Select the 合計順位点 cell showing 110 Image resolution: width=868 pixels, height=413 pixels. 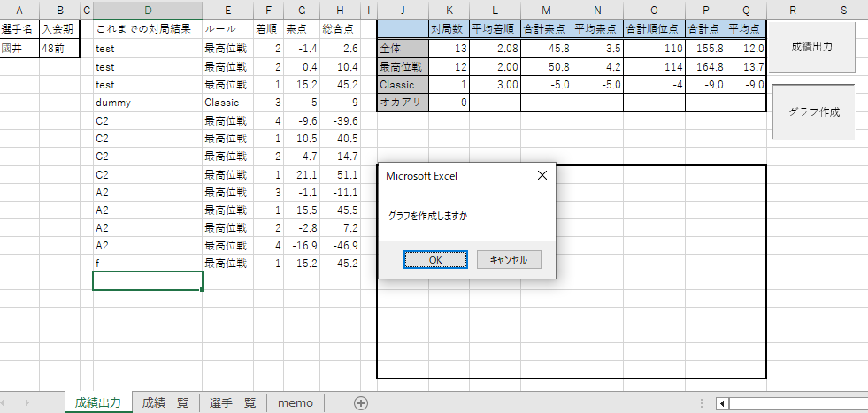[x=655, y=48]
